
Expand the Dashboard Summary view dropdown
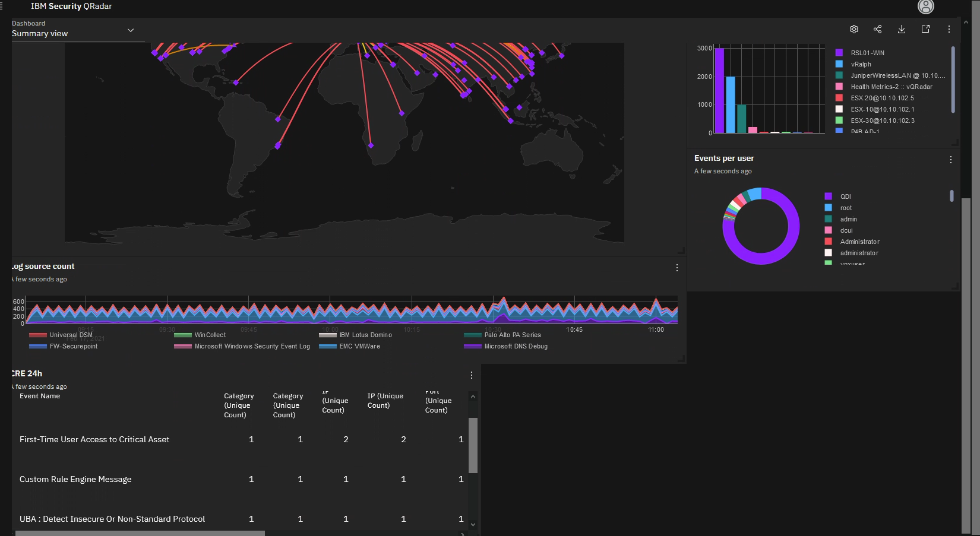[78, 30]
